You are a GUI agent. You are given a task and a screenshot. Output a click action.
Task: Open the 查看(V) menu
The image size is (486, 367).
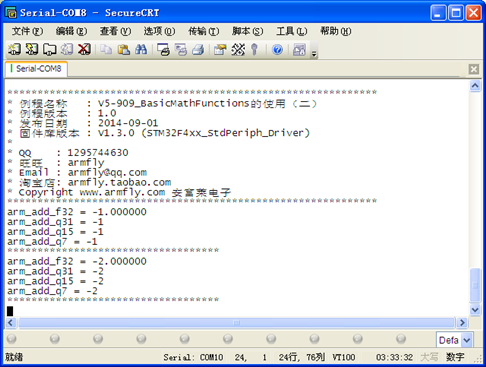point(115,31)
